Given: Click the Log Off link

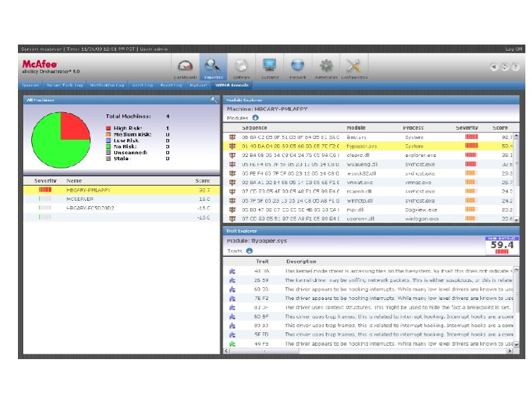Looking at the screenshot, I should pos(513,49).
